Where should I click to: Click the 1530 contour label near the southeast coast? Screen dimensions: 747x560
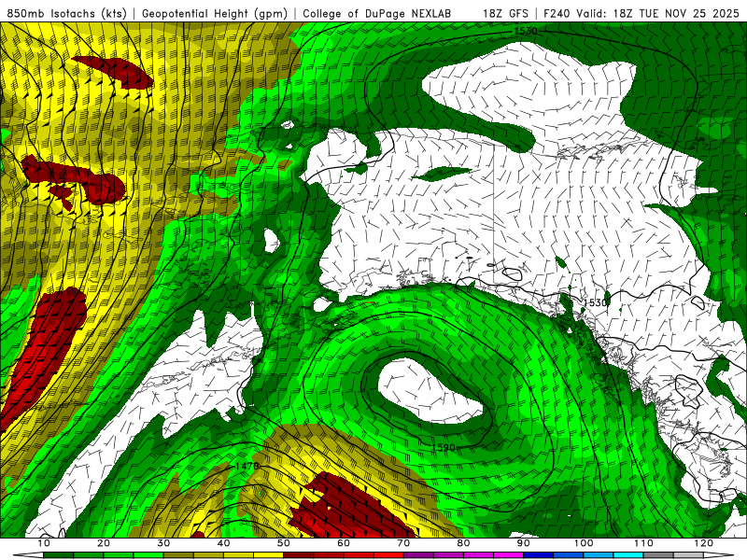596,302
